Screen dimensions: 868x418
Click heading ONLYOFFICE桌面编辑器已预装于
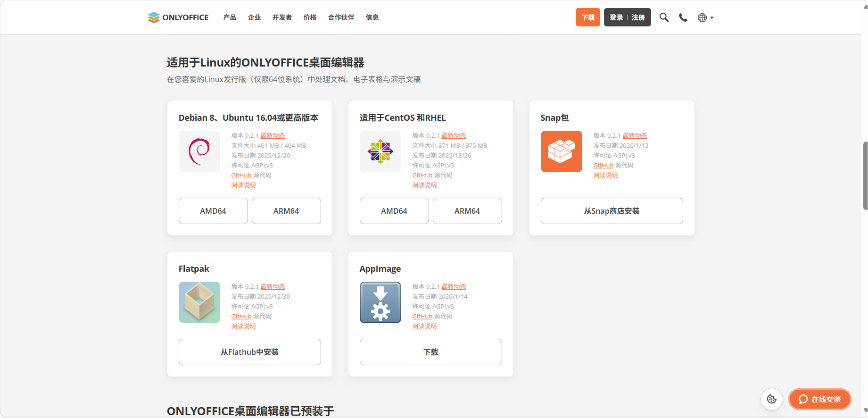pyautogui.click(x=250, y=411)
